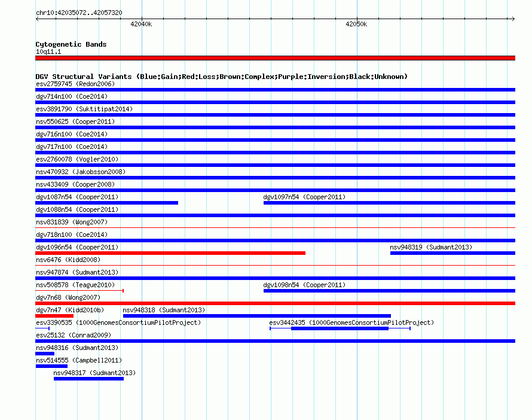
Task: Click the red 10q11.1 cytogenetic band bar
Action: click(275, 58)
